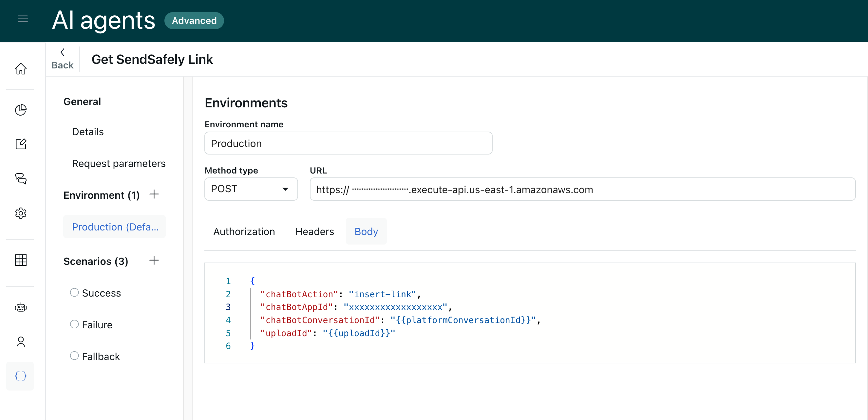868x420 pixels.
Task: Open the edit note sidebar icon
Action: coord(21,144)
